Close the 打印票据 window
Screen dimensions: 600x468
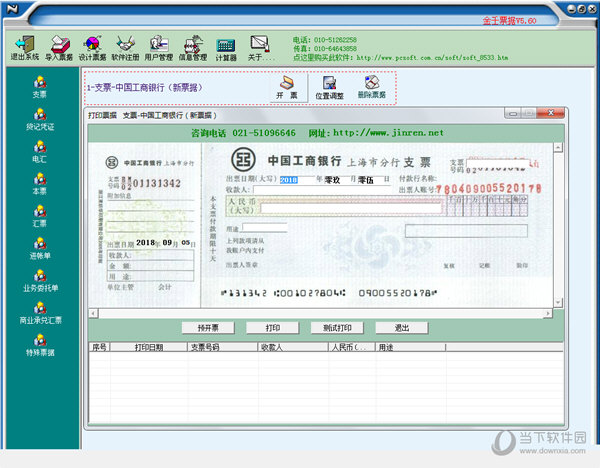point(551,113)
